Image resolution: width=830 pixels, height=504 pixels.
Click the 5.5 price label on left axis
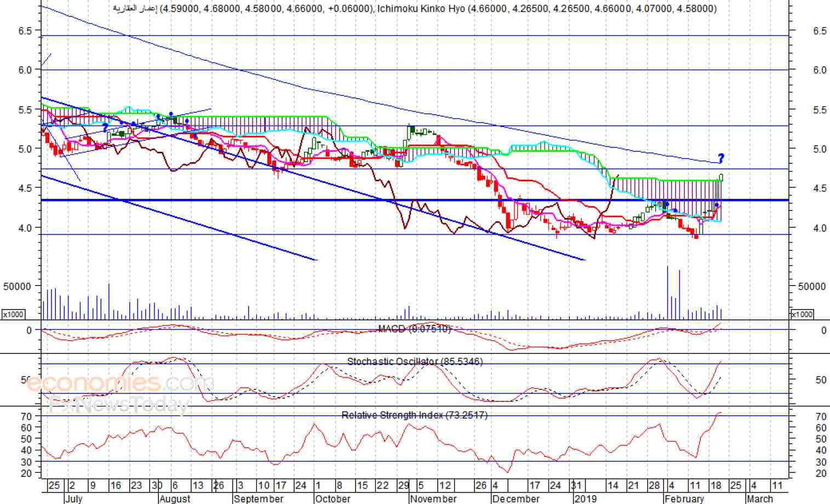[x=25, y=110]
